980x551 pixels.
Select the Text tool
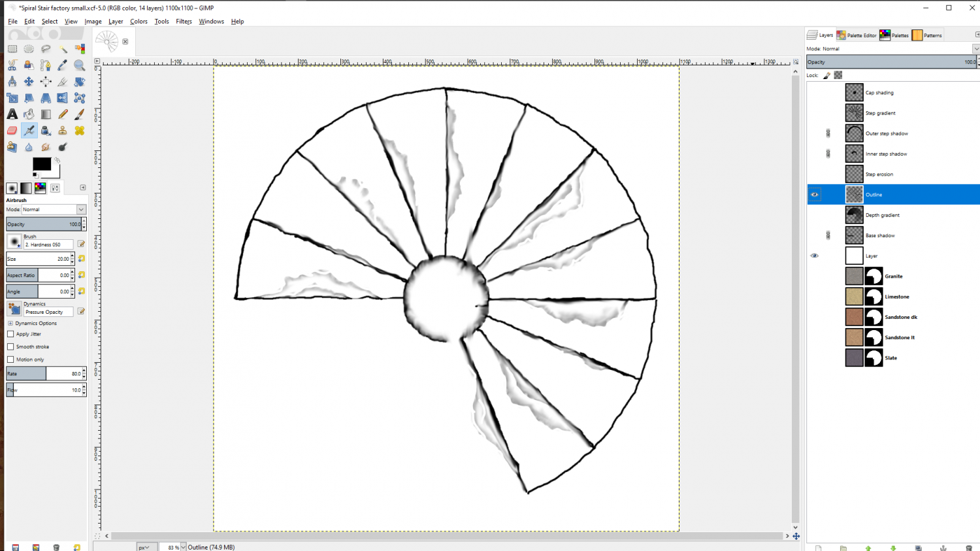(12, 114)
